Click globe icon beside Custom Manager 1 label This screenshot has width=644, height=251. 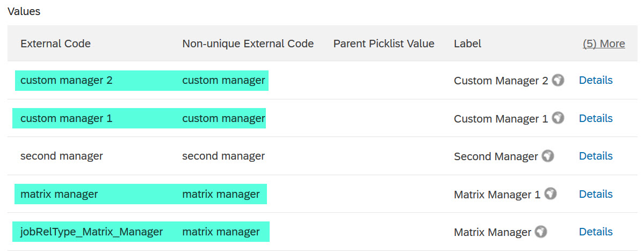558,118
